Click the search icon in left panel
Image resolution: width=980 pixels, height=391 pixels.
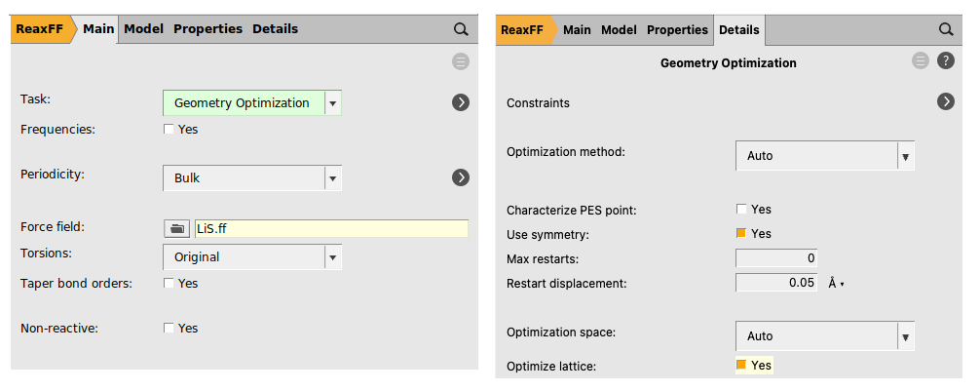coord(461,29)
